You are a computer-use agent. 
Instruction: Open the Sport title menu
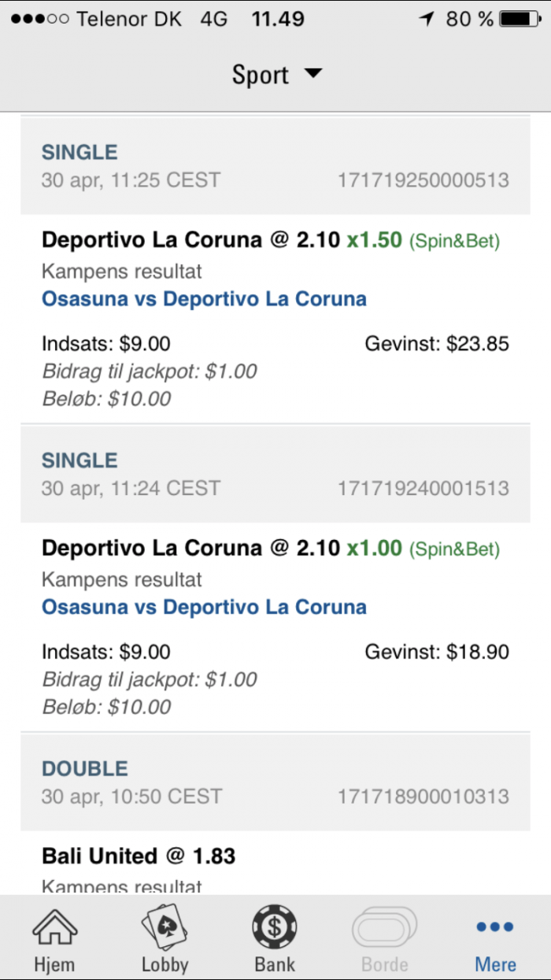point(276,75)
